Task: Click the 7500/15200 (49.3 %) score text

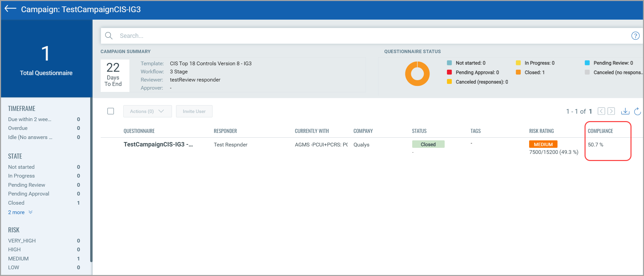Action: coord(553,152)
